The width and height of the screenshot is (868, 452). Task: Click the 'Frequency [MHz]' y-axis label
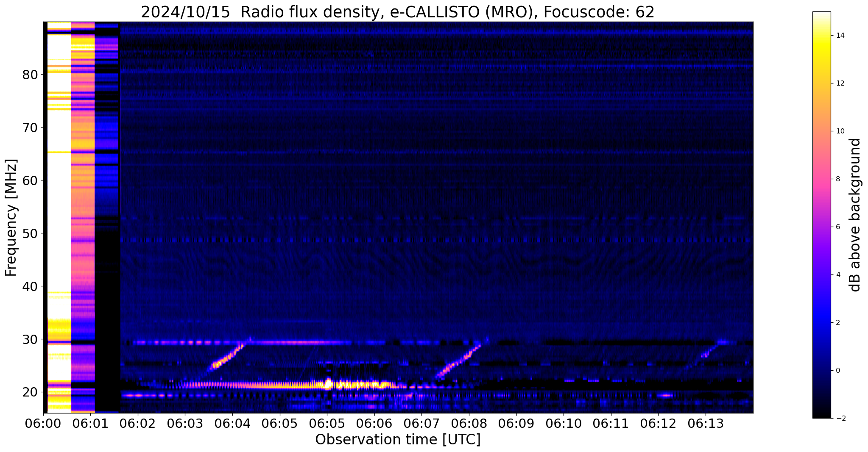[11, 218]
